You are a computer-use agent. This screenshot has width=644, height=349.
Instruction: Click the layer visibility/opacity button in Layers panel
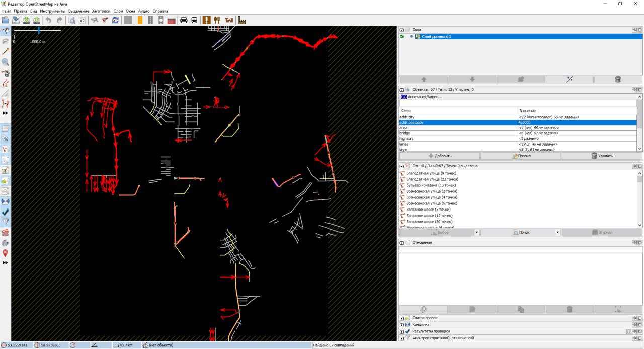[x=570, y=79]
